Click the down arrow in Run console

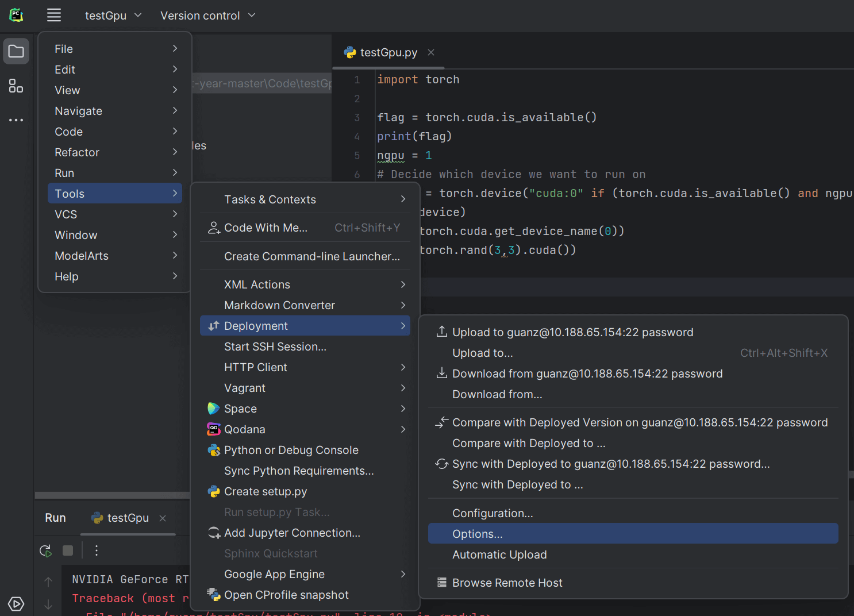48,605
